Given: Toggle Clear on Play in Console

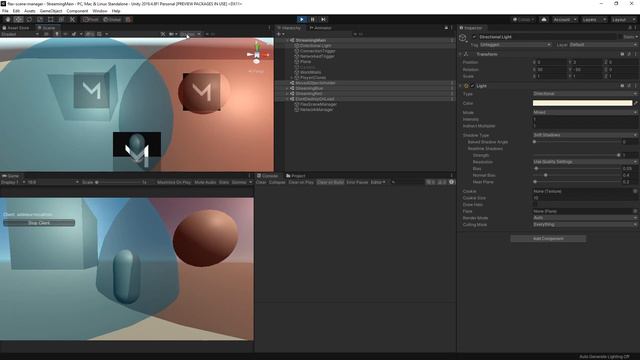Looking at the screenshot, I should pos(301,182).
